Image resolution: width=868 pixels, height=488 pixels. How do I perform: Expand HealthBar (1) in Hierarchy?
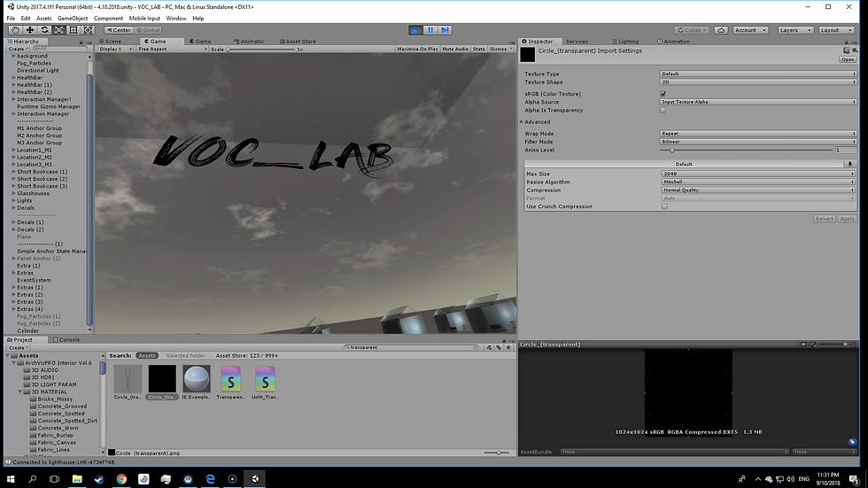13,85
